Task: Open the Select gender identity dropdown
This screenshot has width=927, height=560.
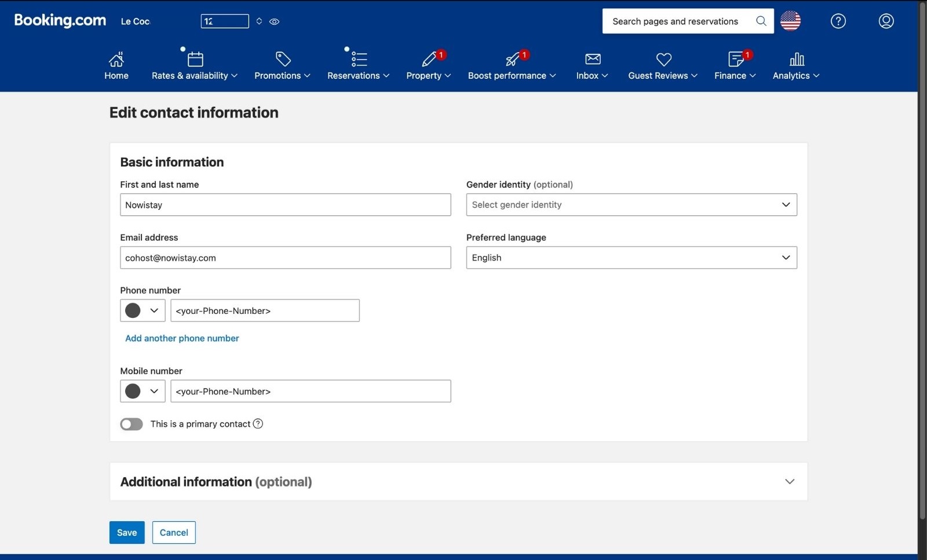Action: pos(631,204)
